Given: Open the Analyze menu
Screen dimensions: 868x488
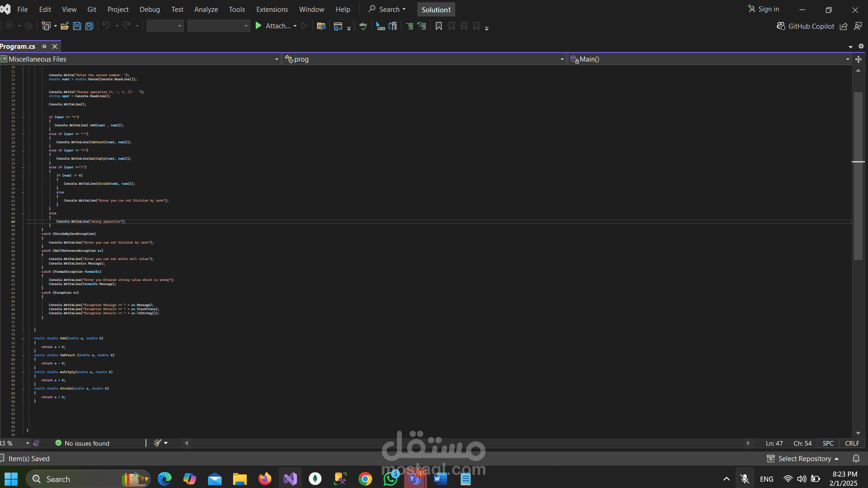Looking at the screenshot, I should click(206, 9).
